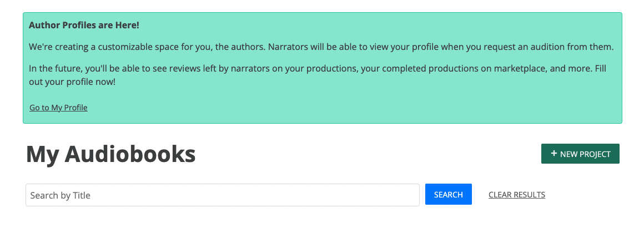Open the Go to My Profile link
The height and width of the screenshot is (228, 644).
(58, 108)
